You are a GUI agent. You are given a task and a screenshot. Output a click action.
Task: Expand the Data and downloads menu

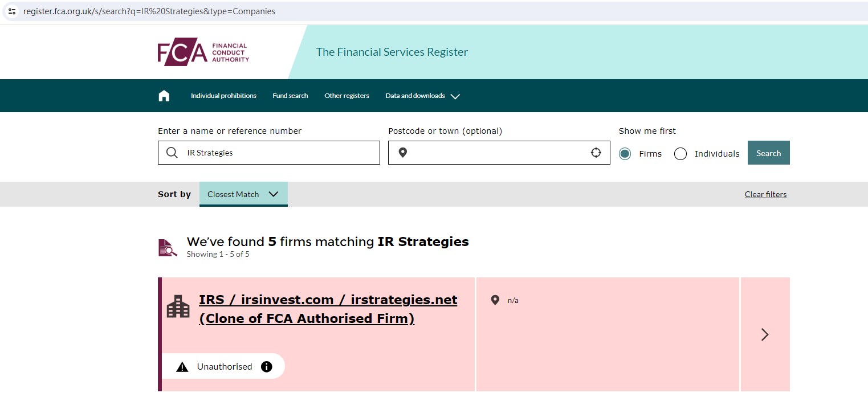tap(422, 96)
